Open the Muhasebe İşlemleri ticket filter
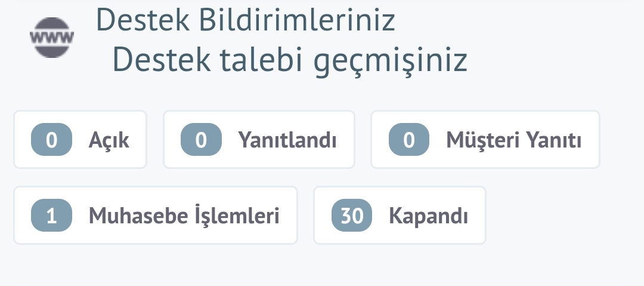 tap(155, 215)
